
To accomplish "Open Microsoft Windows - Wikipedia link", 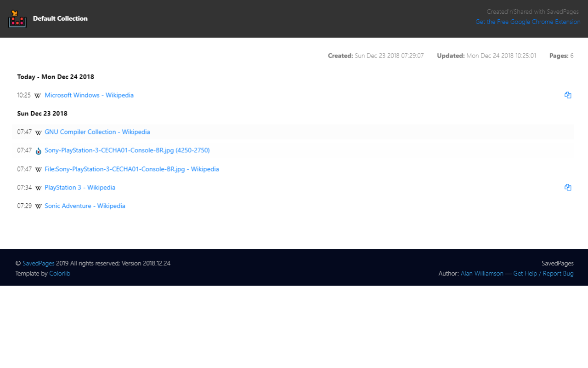I will (x=89, y=95).
